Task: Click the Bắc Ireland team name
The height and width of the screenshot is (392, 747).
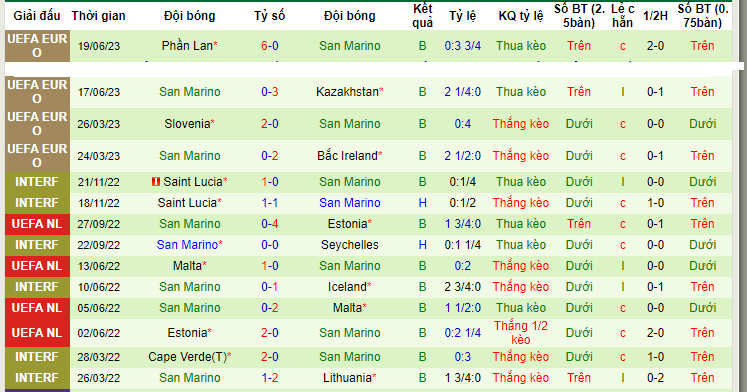Action: [x=347, y=156]
